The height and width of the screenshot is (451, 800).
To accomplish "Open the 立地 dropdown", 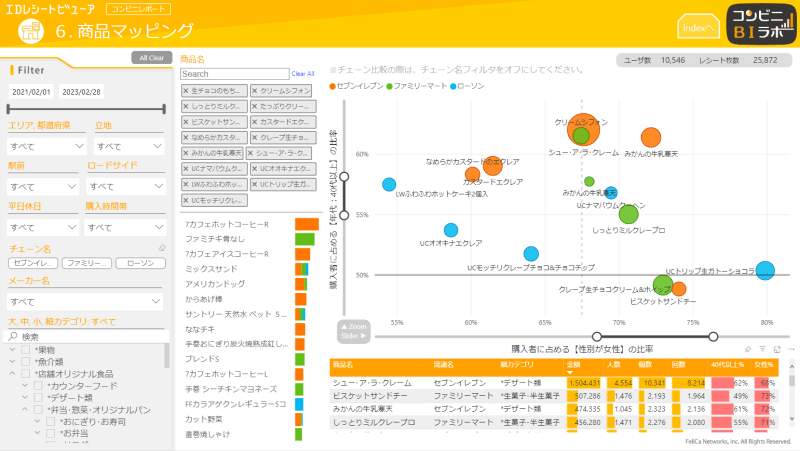I will (129, 146).
